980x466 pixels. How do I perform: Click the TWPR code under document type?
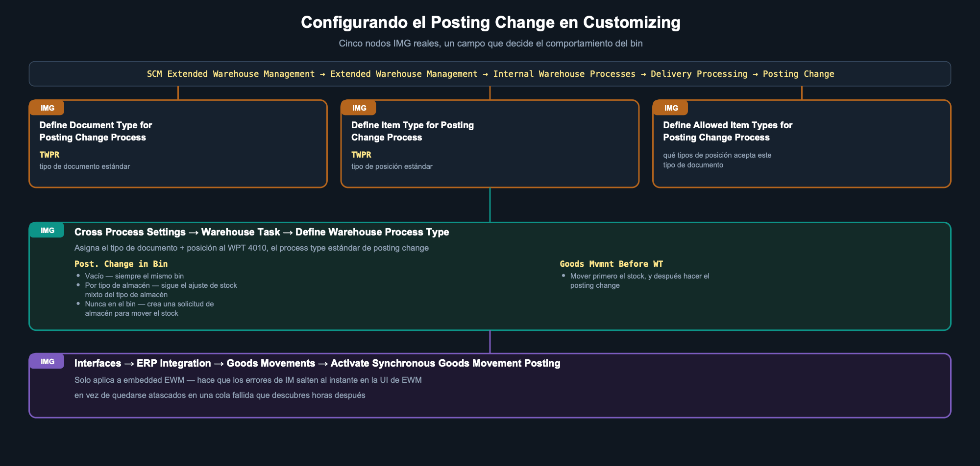(49, 155)
